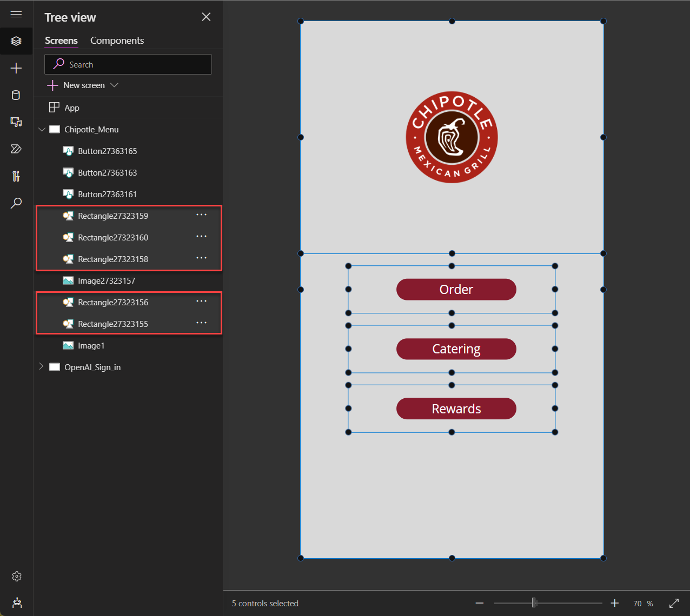This screenshot has height=616, width=690.
Task: Open Settings from the left rail
Action: point(16,576)
